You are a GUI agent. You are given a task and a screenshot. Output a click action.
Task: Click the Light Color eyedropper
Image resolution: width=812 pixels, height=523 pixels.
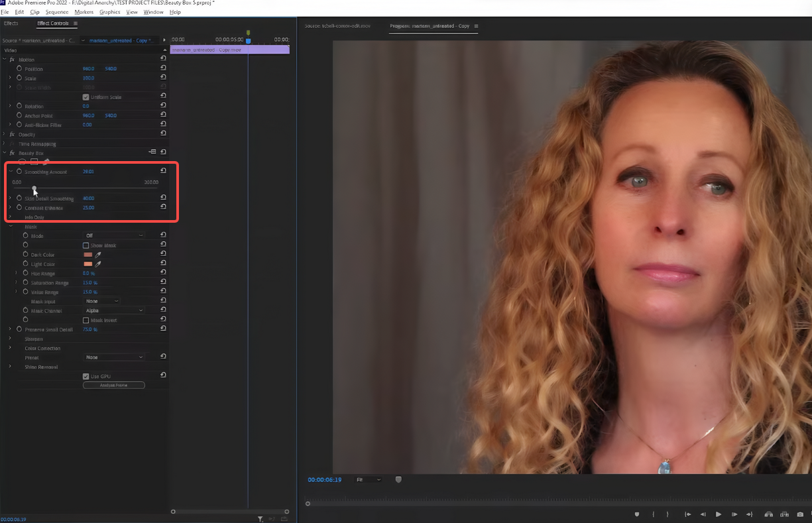pyautogui.click(x=98, y=264)
